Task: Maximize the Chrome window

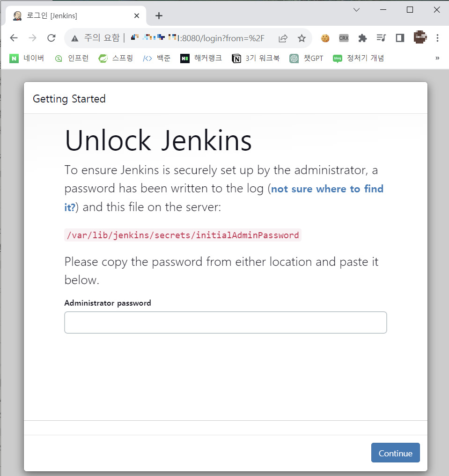Action: pos(410,10)
